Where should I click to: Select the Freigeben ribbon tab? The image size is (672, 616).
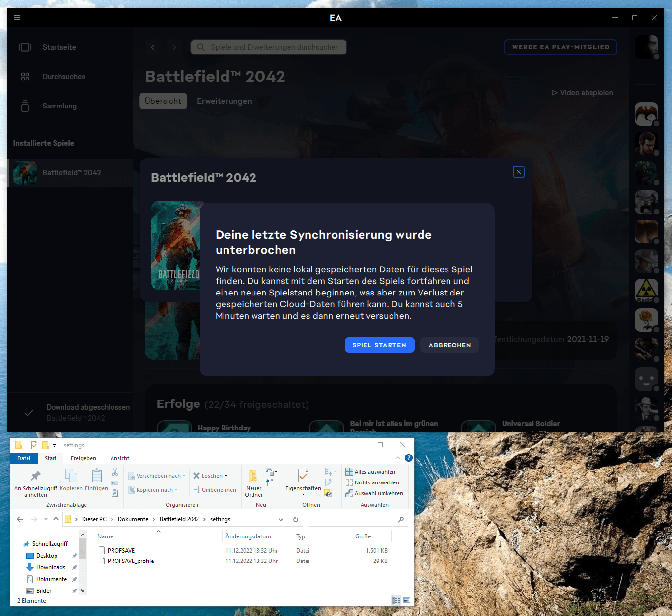click(84, 458)
